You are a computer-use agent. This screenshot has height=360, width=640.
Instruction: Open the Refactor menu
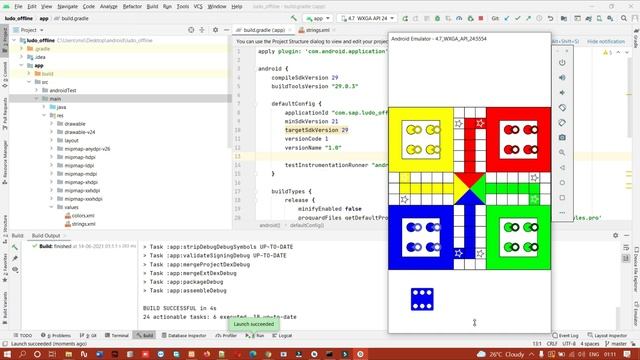(x=132, y=7)
